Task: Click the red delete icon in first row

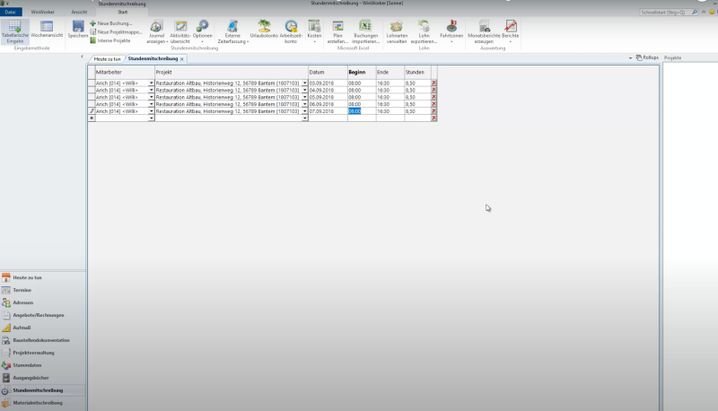Action: tap(434, 83)
